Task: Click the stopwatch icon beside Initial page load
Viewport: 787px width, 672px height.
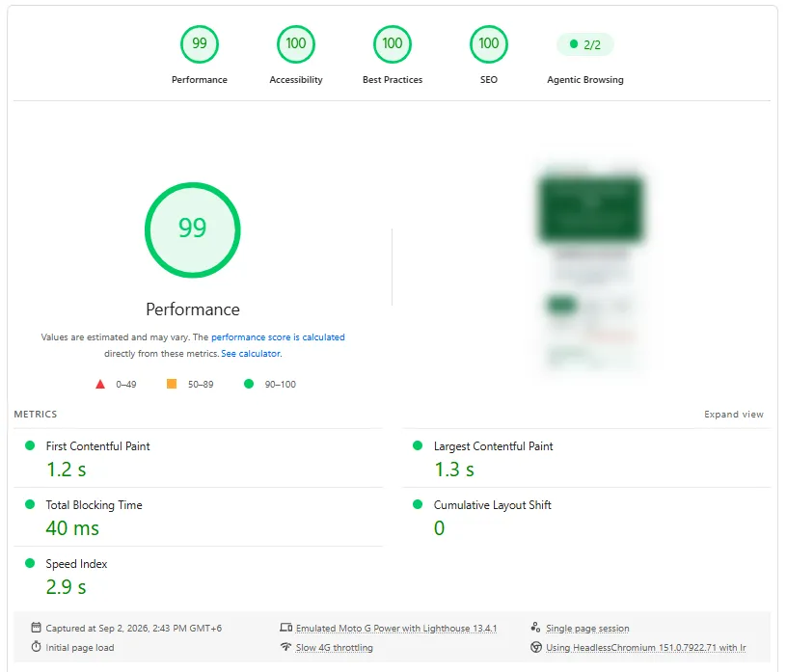Action: [36, 647]
